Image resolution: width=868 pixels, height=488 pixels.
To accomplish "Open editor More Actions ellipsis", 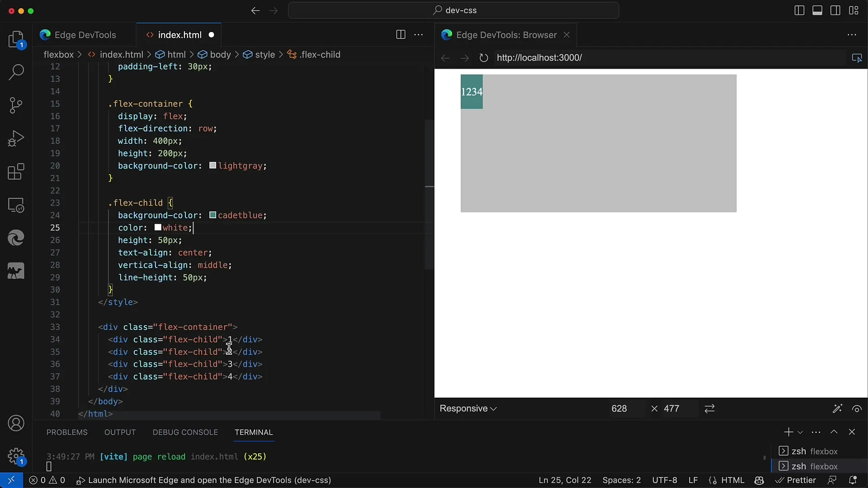I will (x=419, y=35).
